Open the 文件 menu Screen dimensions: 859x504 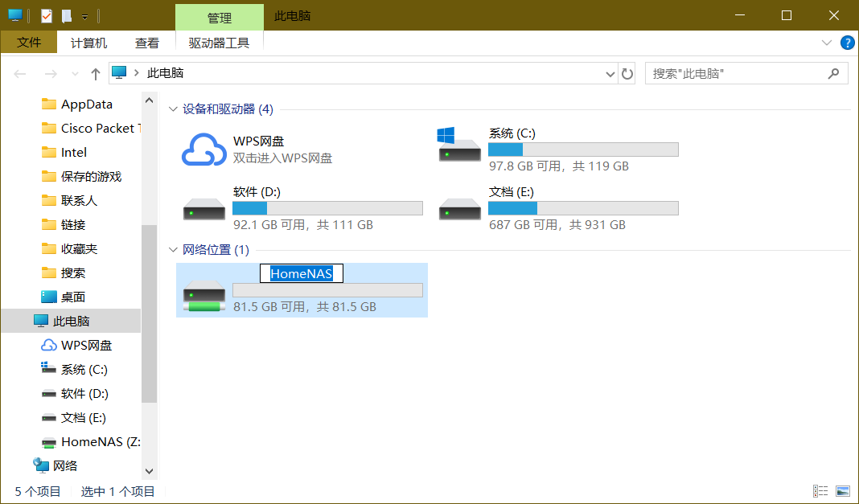point(29,43)
